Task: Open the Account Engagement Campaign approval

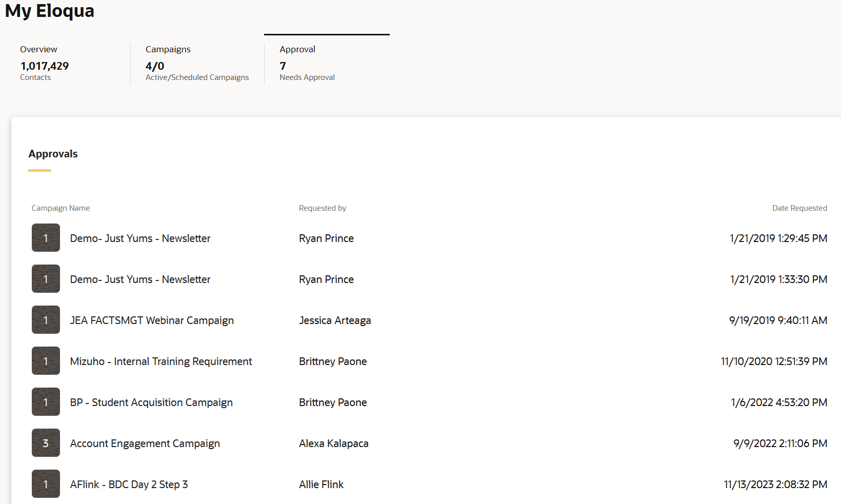Action: point(145,443)
